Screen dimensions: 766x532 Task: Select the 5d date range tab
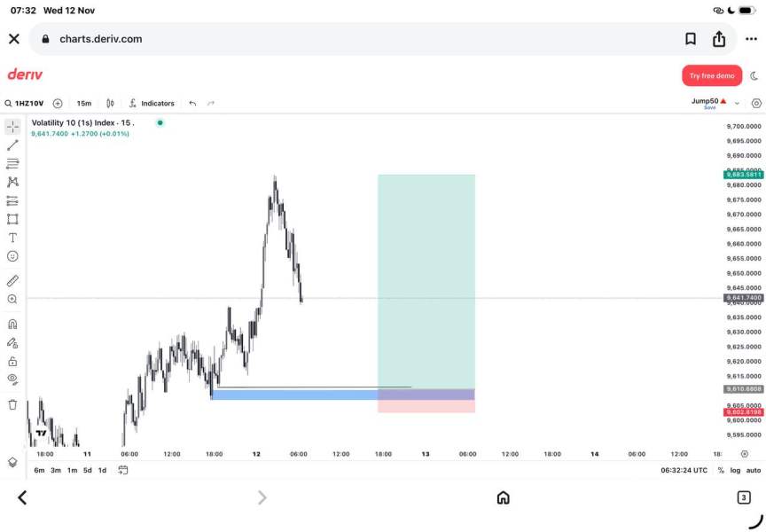[87, 470]
